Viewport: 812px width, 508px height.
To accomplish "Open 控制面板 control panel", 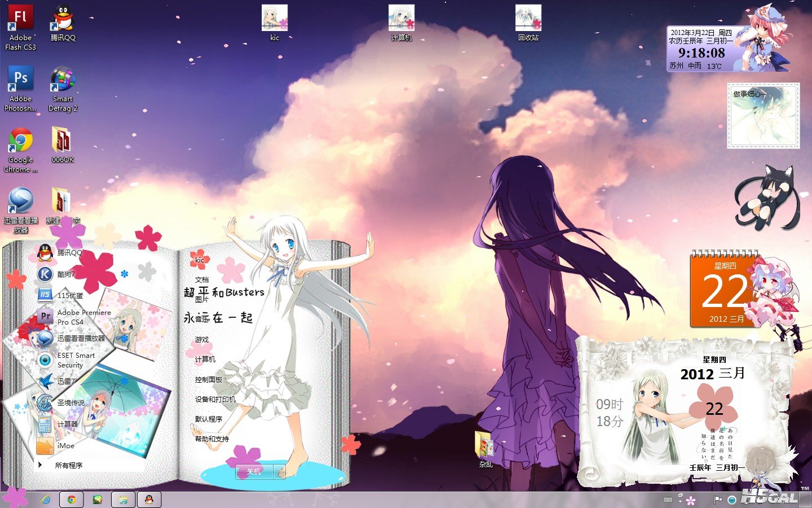I will (209, 380).
